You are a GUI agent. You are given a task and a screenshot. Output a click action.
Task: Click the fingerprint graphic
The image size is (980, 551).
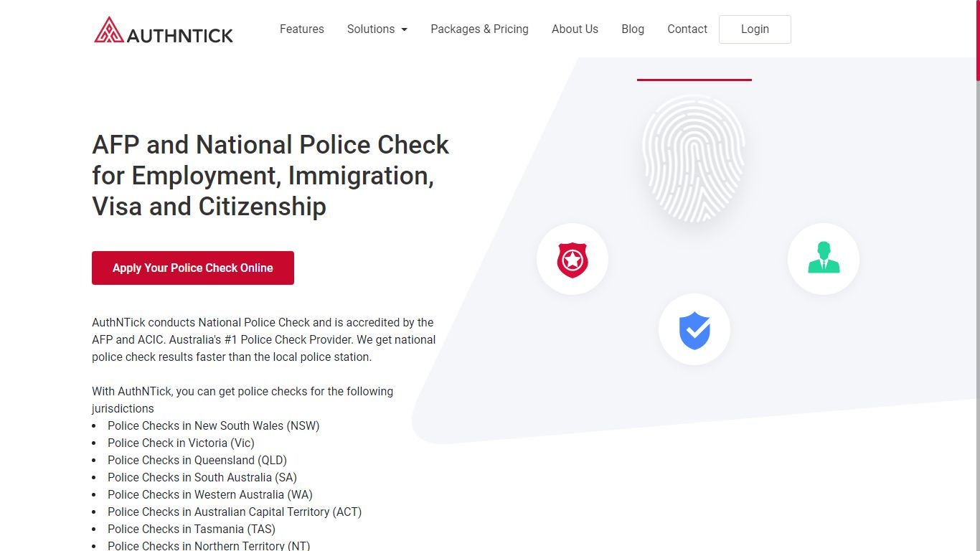click(694, 158)
